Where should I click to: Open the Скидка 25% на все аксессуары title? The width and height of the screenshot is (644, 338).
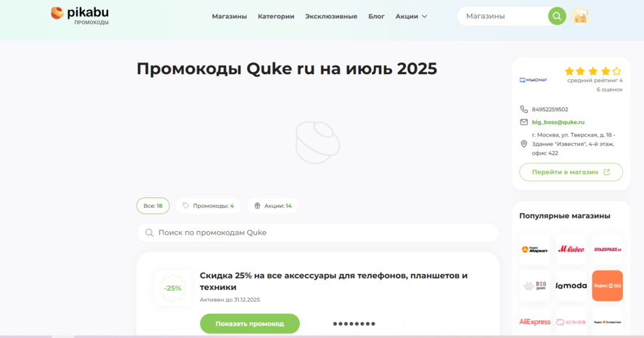[x=333, y=281]
